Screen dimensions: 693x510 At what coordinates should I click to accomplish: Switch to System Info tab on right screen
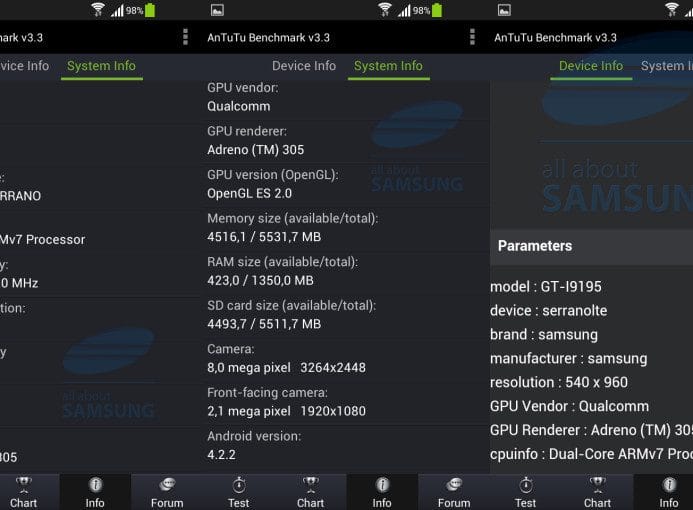click(666, 66)
